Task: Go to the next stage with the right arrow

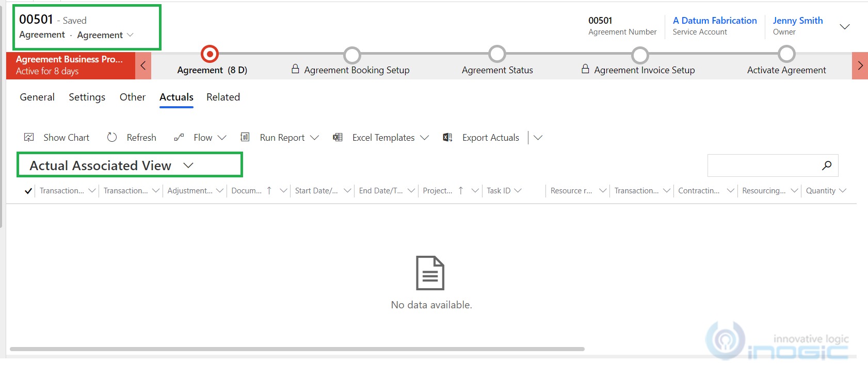Action: [x=860, y=65]
